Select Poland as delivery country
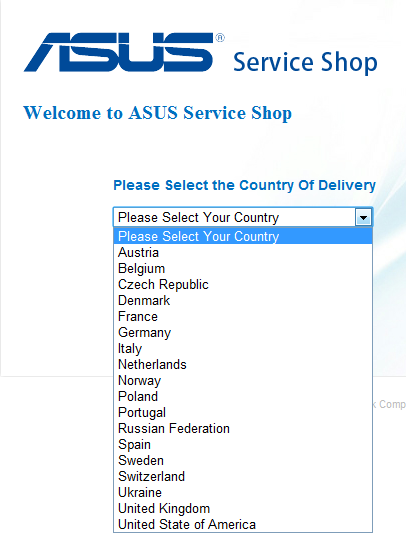 pos(243,397)
